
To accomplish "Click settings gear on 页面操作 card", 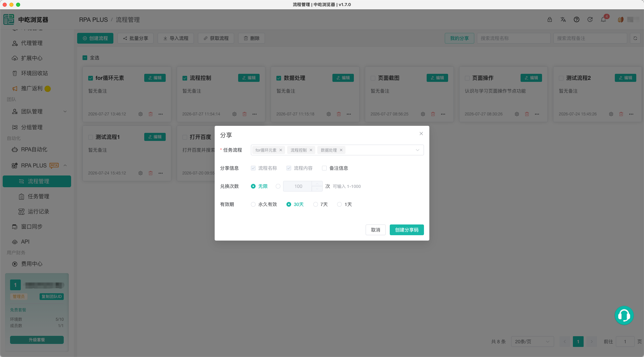I will point(517,114).
